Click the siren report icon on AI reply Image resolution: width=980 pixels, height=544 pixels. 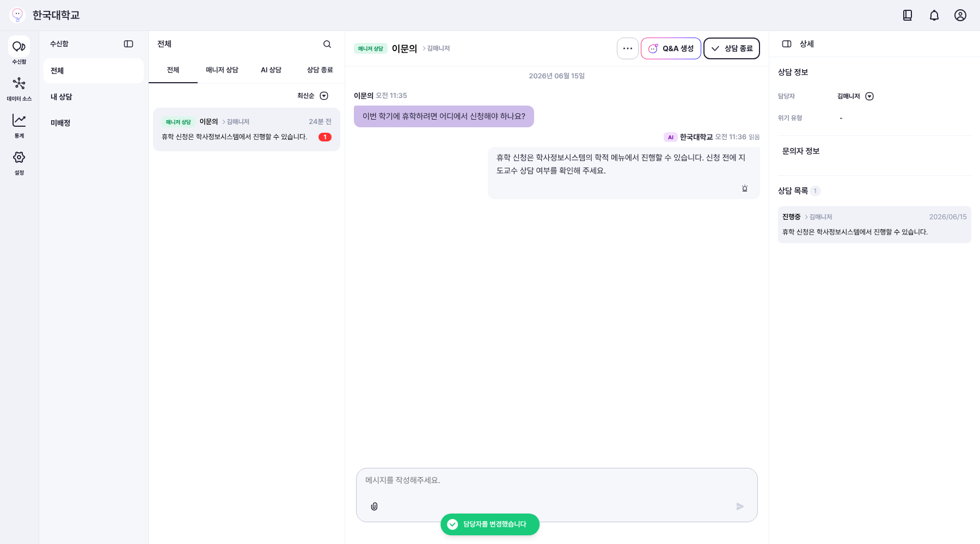(x=745, y=188)
